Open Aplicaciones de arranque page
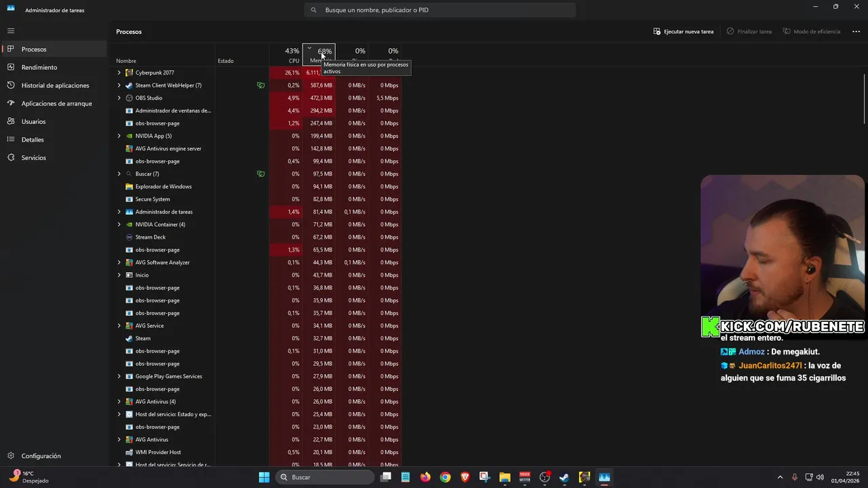Screen dimensions: 868x488 click(x=54, y=104)
